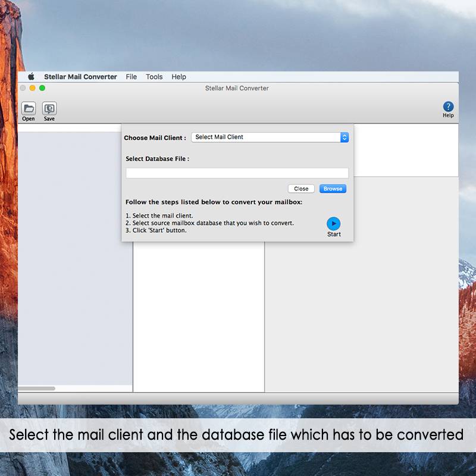The height and width of the screenshot is (476, 476).
Task: Click the Save toolbar icon
Action: (x=49, y=108)
